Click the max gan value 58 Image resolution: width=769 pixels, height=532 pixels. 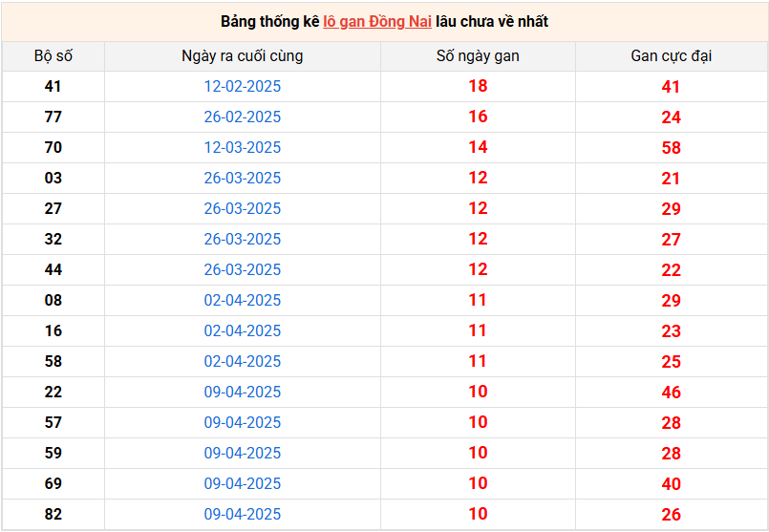click(671, 148)
